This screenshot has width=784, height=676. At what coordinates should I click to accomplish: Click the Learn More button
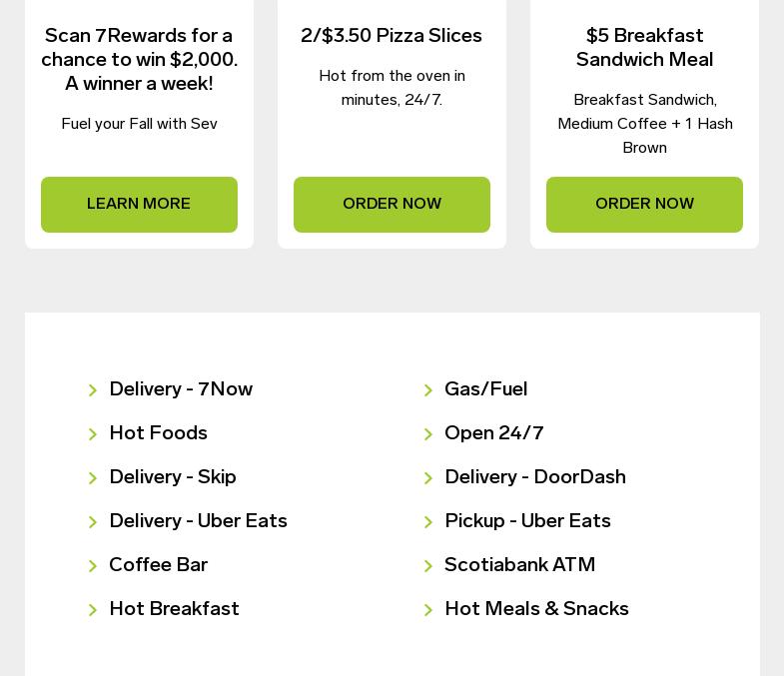click(x=139, y=205)
